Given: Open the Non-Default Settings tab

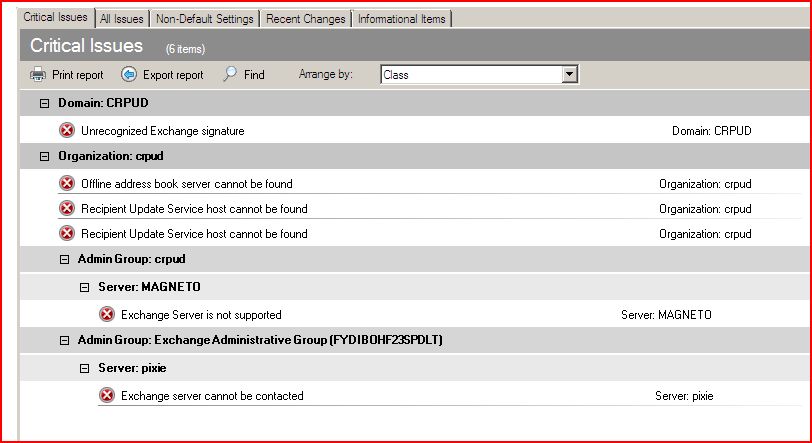Looking at the screenshot, I should [205, 19].
